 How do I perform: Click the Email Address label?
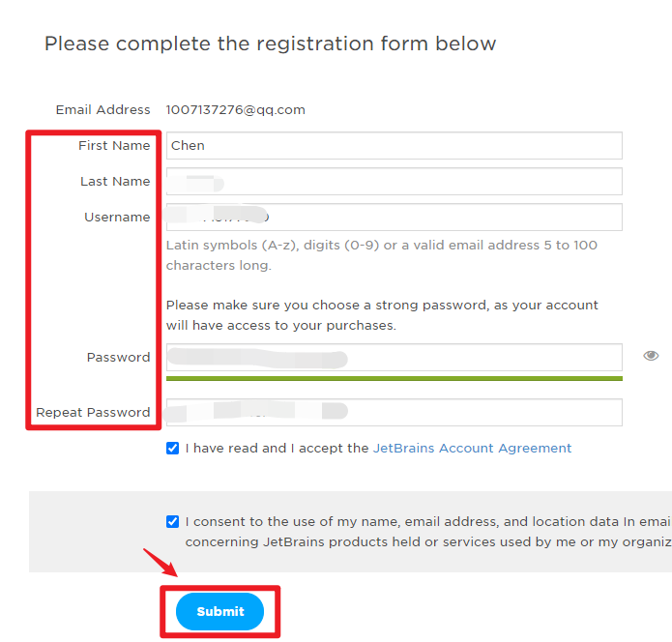(x=103, y=110)
